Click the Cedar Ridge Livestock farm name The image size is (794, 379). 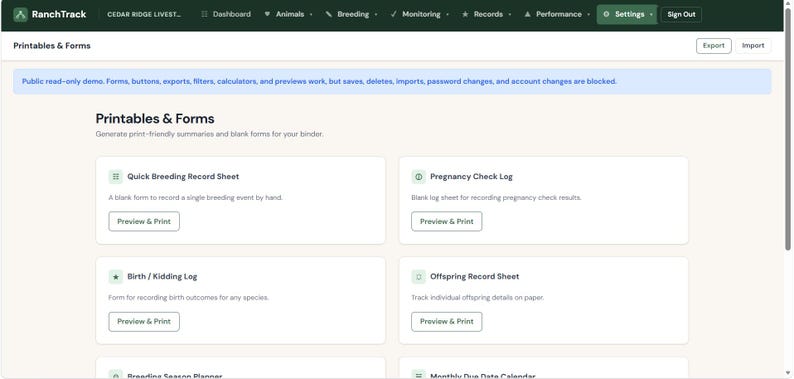144,14
